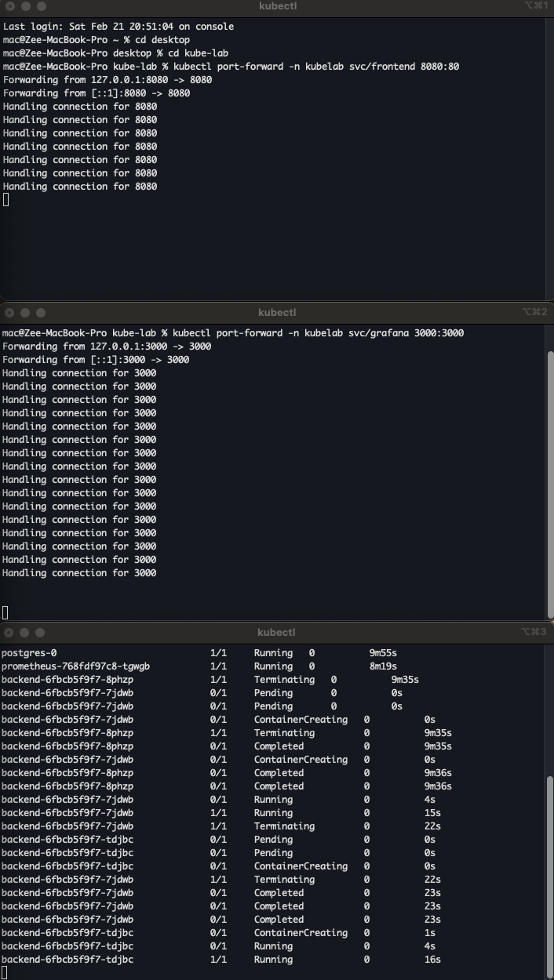Select the top kubectl window title bar
The width and height of the screenshot is (554, 980).
pyautogui.click(x=277, y=5)
